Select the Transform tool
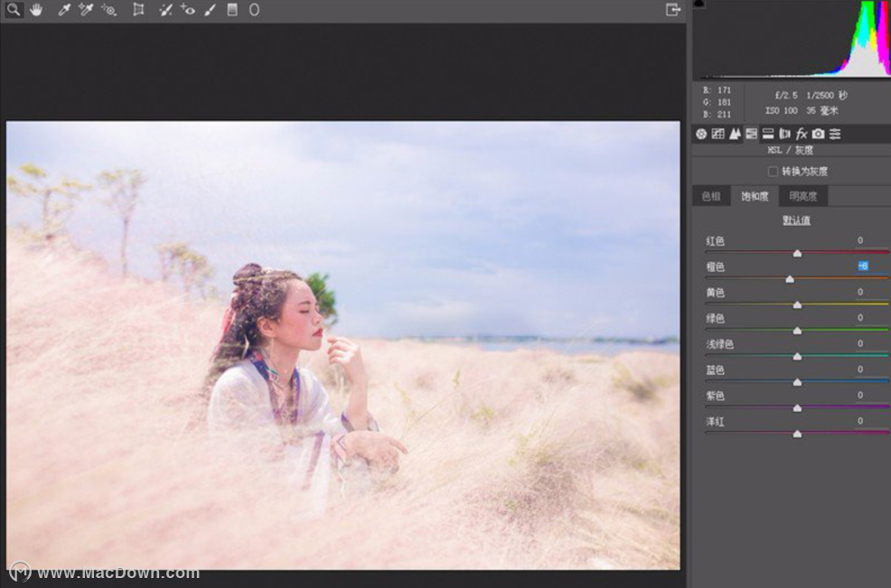Image resolution: width=891 pixels, height=588 pixels. pos(138,10)
